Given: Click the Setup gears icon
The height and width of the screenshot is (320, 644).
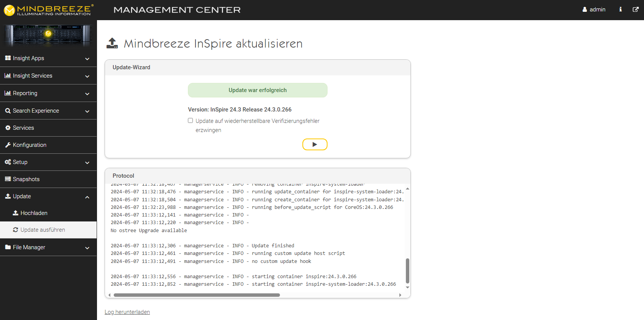Looking at the screenshot, I should click(8, 162).
